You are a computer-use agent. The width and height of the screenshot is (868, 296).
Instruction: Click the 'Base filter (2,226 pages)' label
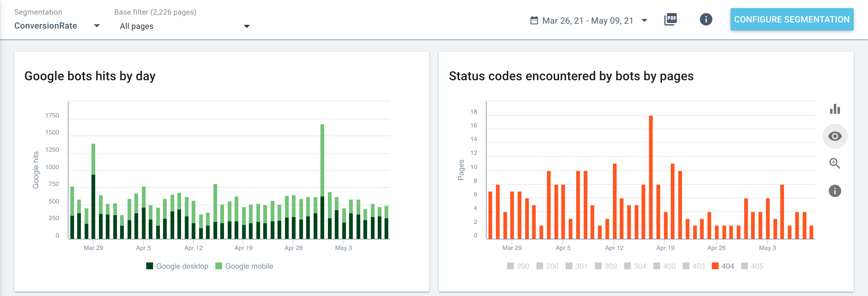click(x=155, y=12)
